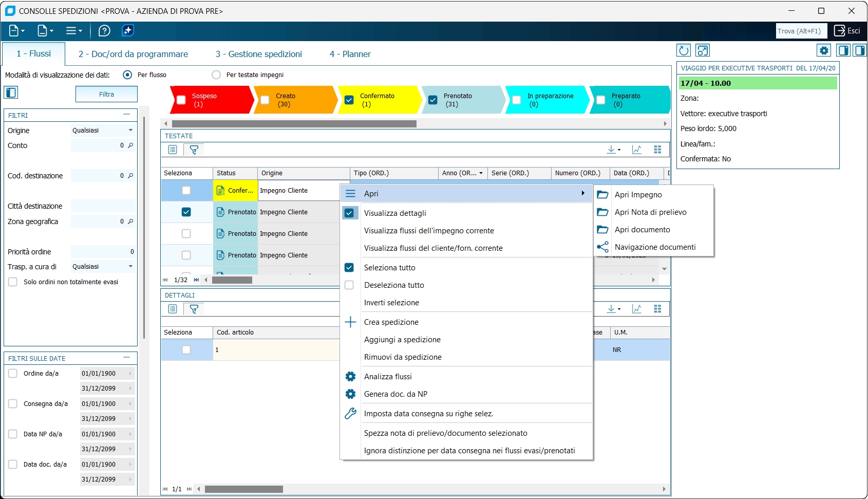Open the 'Trasp. a cura di' dropdown
This screenshot has height=499, width=868.
click(130, 267)
